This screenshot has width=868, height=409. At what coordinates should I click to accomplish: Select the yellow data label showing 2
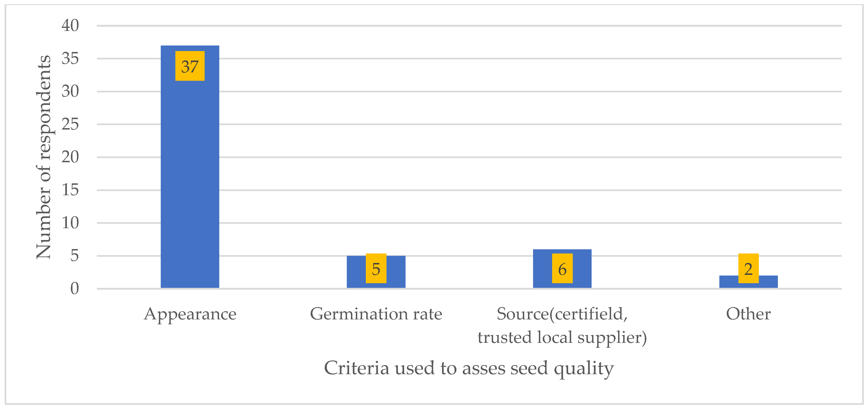click(748, 268)
